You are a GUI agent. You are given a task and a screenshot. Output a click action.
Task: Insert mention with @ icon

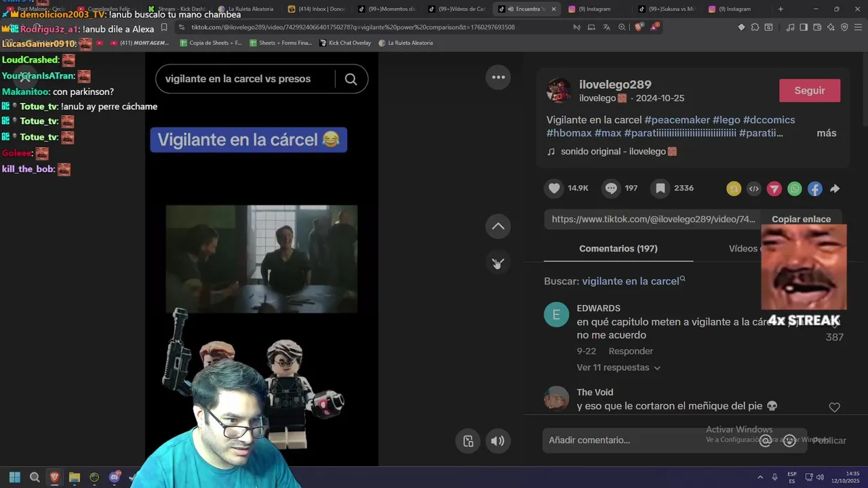click(x=765, y=441)
